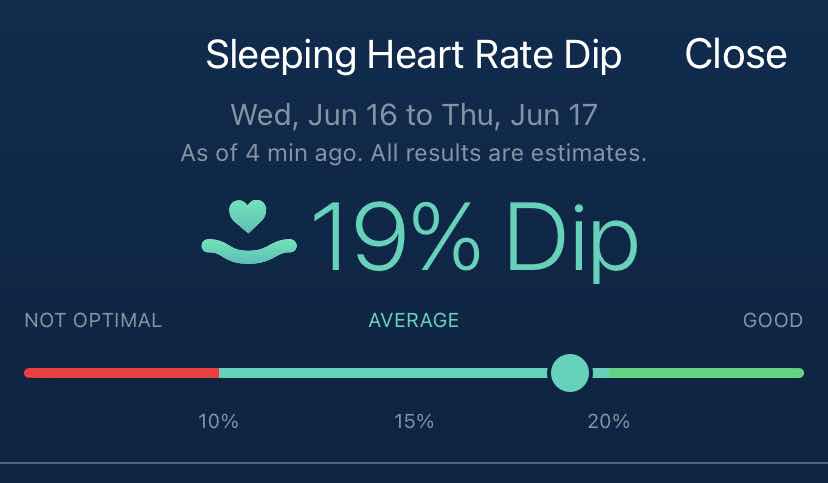Screen dimensions: 828x483
Task: Tap the GOOD label
Action: click(773, 320)
